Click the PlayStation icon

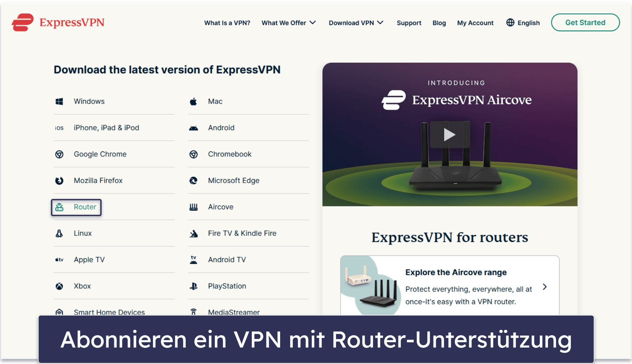click(x=193, y=286)
